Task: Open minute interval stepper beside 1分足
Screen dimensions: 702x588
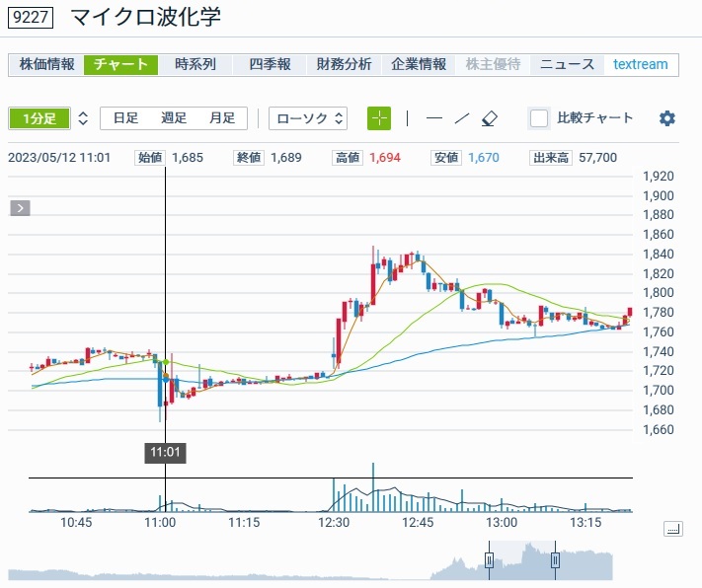Action: 83,118
